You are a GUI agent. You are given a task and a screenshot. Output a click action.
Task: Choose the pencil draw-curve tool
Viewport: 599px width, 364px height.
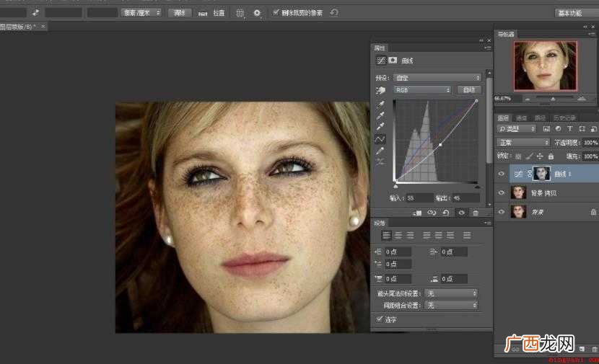click(380, 151)
